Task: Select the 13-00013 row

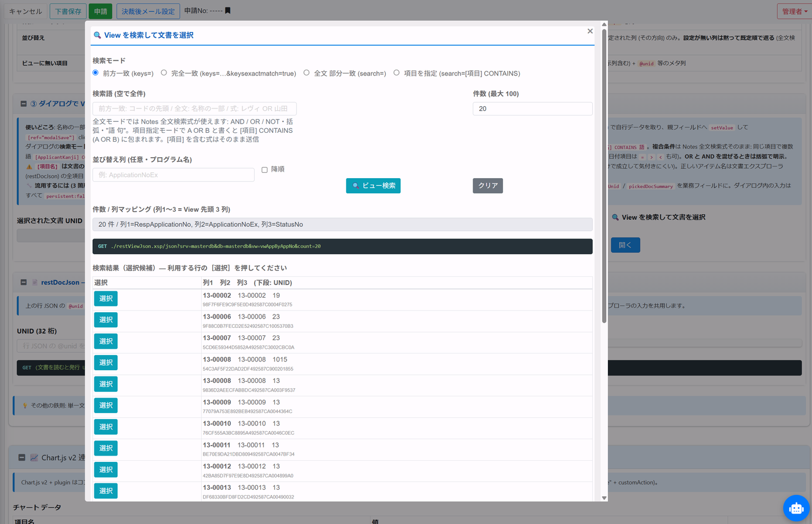Action: coord(106,491)
